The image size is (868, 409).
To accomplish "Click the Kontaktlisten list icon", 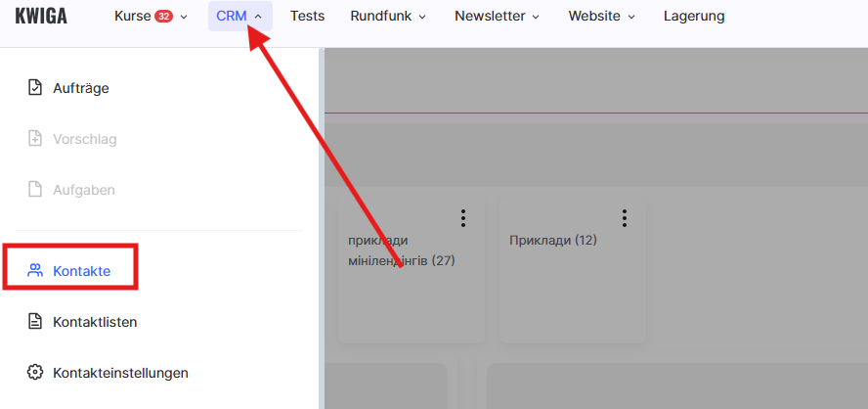I will pos(35,322).
